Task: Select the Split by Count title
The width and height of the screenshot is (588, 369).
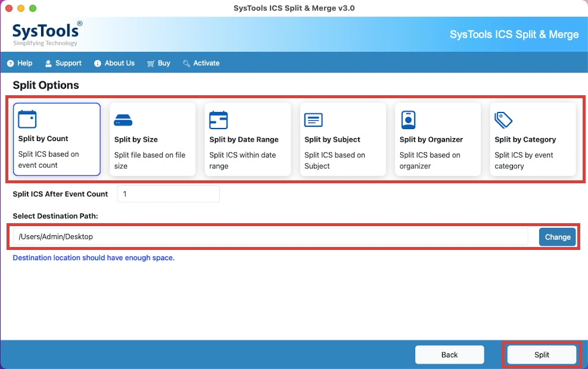Action: pyautogui.click(x=43, y=139)
